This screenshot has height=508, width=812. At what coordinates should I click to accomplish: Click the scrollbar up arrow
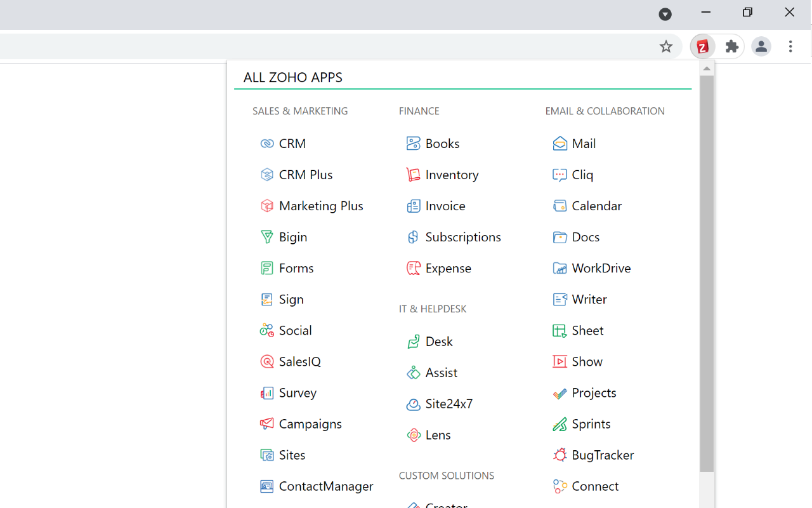pos(706,68)
